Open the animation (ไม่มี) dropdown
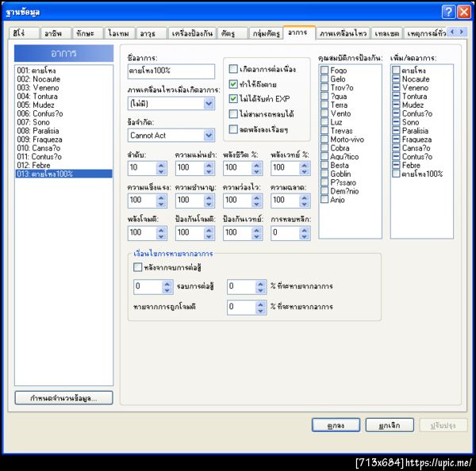The height and width of the screenshot is (471, 476). tap(209, 104)
